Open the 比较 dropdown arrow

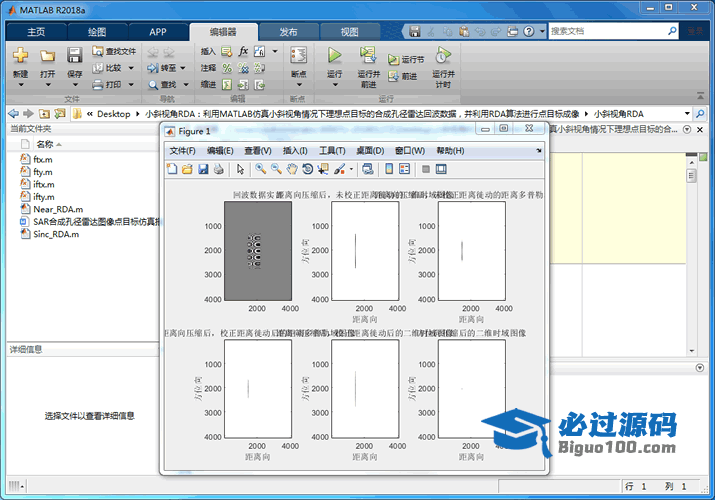pyautogui.click(x=131, y=68)
